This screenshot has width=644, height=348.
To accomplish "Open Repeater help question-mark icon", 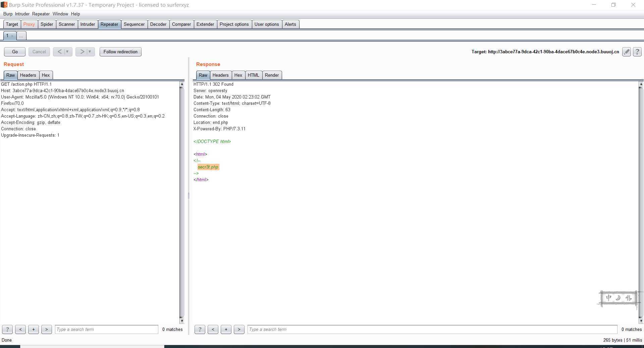I will (x=637, y=52).
